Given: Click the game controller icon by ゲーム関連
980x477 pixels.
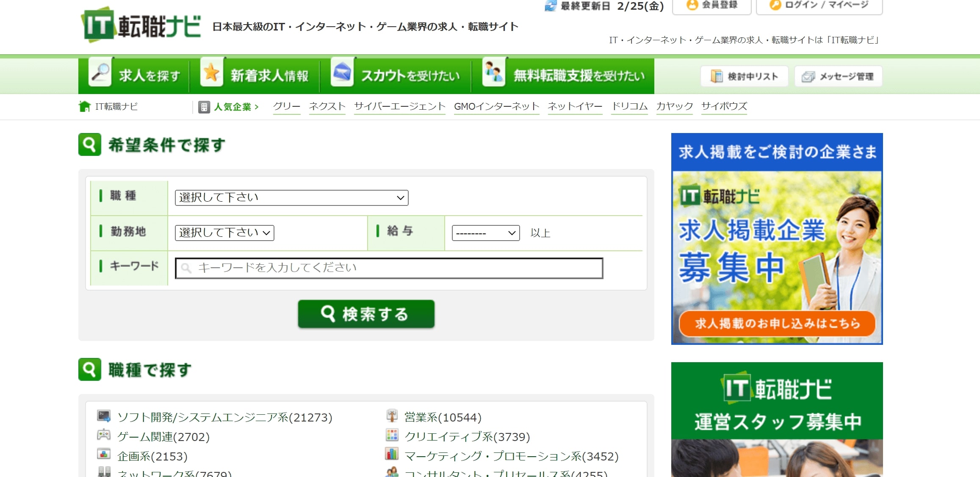Looking at the screenshot, I should tap(104, 435).
